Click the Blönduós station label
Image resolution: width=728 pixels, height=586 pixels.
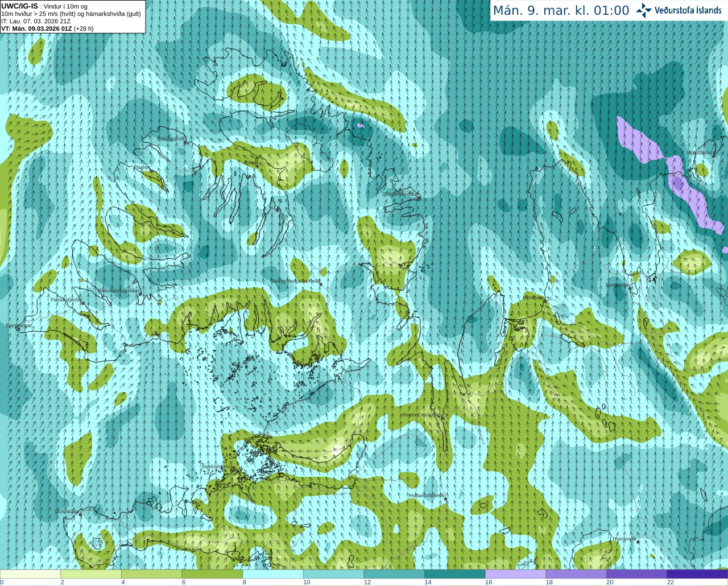pyautogui.click(x=534, y=298)
